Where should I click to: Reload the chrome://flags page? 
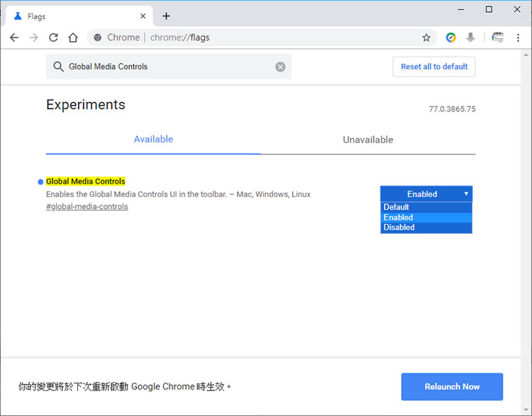[53, 38]
